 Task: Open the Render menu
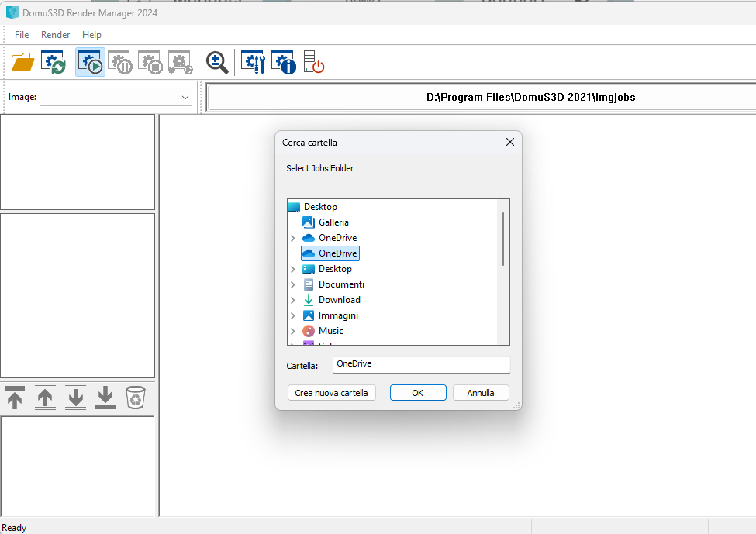[x=55, y=34]
